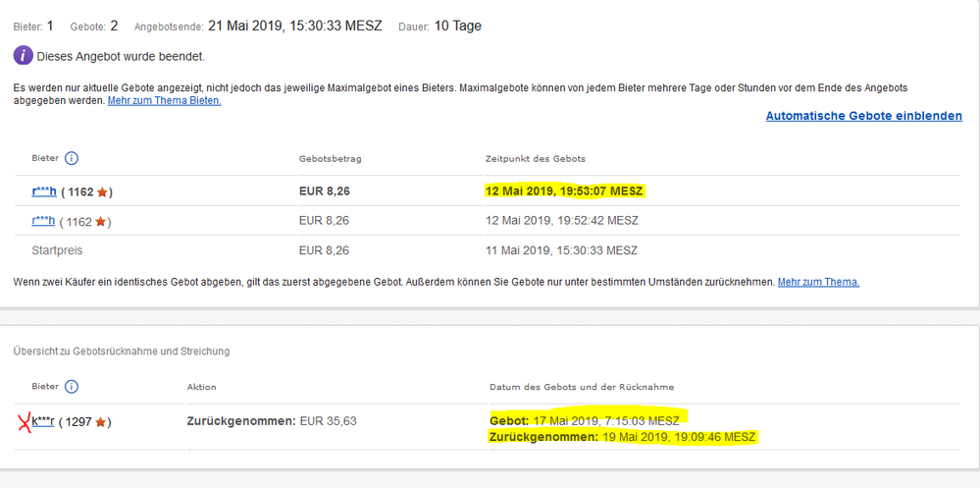The width and height of the screenshot is (980, 488).
Task: Click the feedback star next to k***r's 1297
Action: tap(101, 422)
